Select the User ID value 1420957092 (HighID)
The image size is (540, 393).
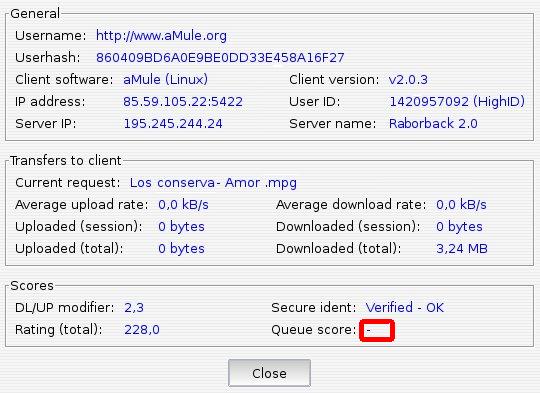coord(457,102)
